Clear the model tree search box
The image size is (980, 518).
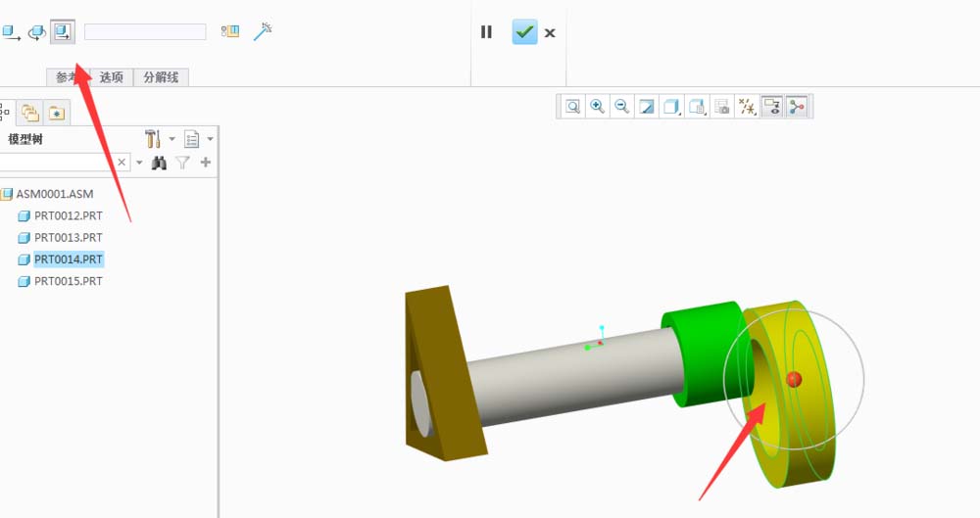(122, 163)
